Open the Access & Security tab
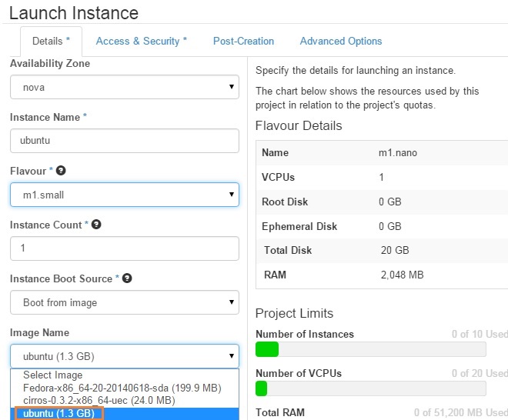This screenshot has height=420, width=508. 142,41
